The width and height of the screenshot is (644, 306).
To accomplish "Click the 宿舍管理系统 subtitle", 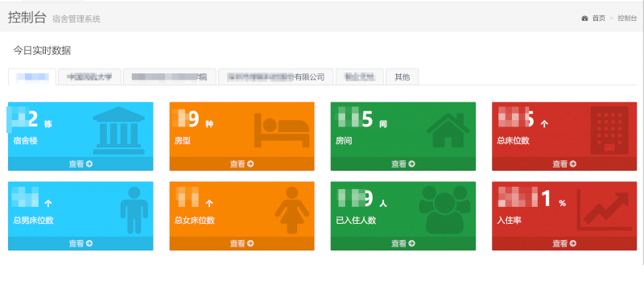I will pos(76,19).
